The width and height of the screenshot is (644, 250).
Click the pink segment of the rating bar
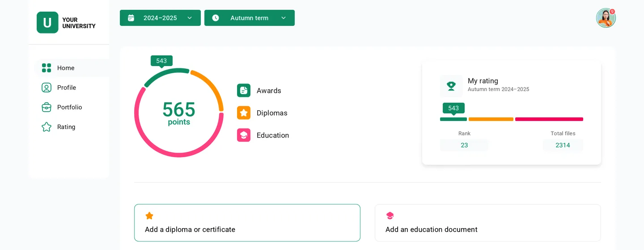pos(549,119)
